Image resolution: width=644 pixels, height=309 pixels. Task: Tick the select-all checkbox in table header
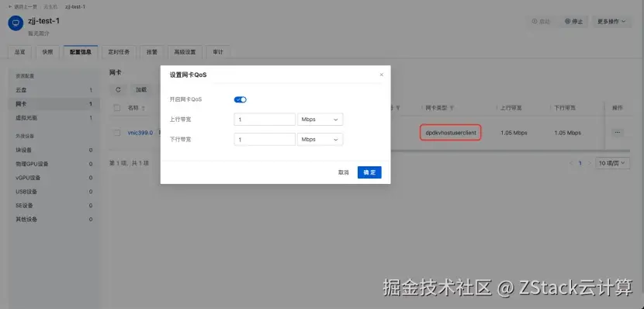tap(117, 108)
